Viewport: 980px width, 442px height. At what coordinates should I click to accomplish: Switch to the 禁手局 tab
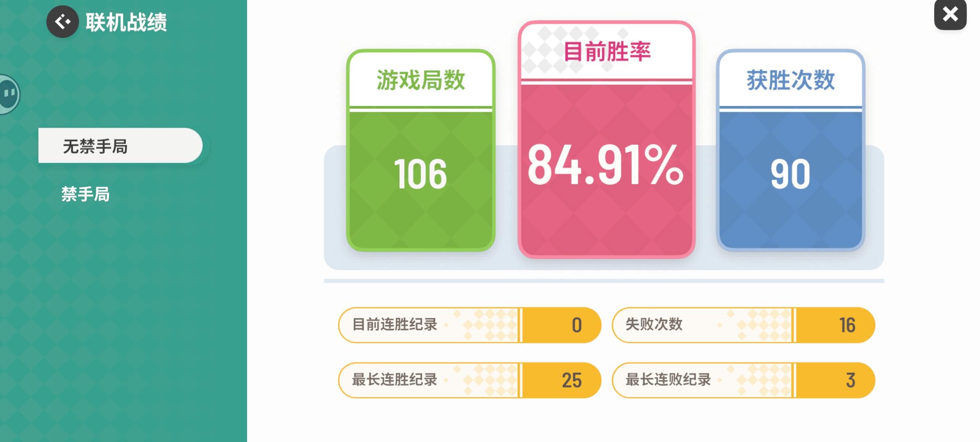point(86,194)
